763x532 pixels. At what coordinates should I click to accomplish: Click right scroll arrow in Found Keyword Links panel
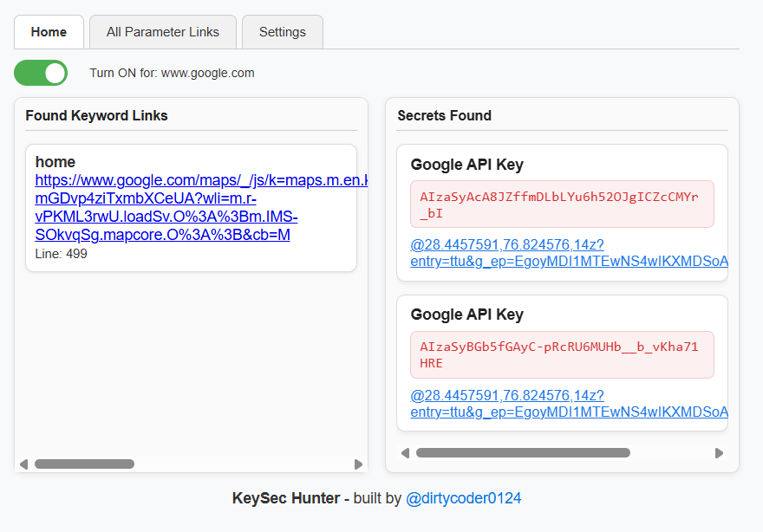click(x=358, y=464)
